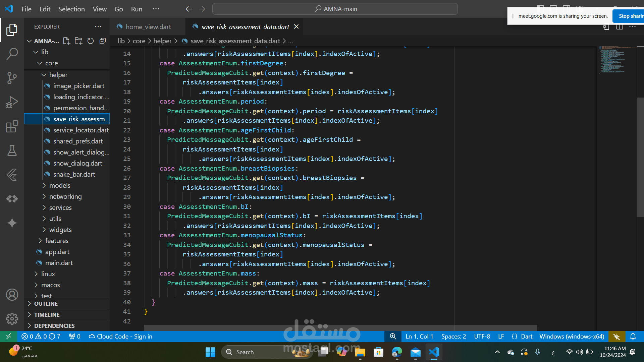This screenshot has height=362, width=644.
Task: Click Ln 1, Col 1 status item
Action: (x=419, y=336)
